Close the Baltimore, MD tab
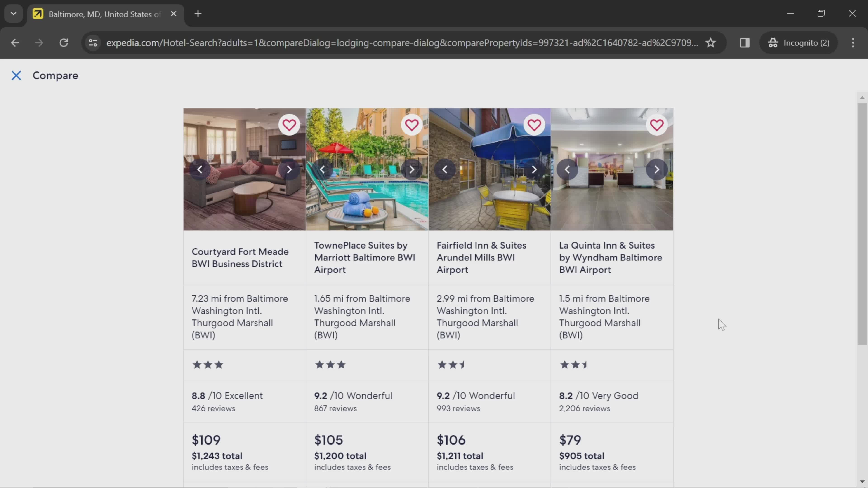 point(174,14)
